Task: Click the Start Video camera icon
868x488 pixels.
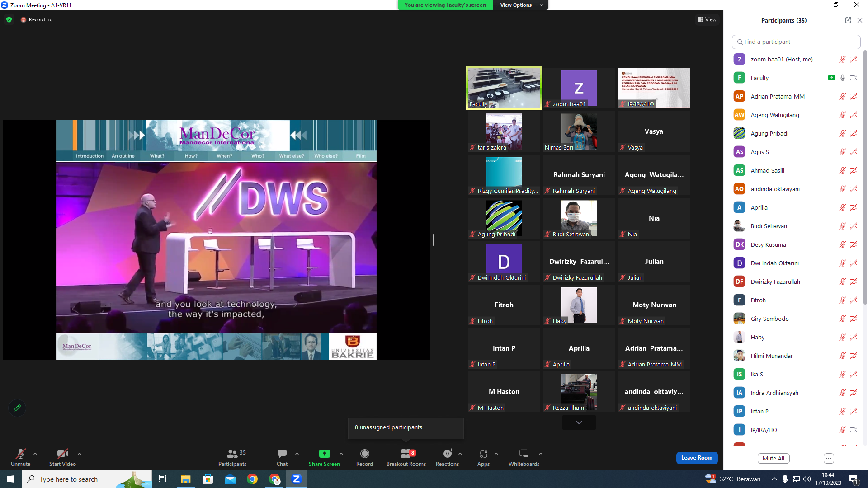Action: (62, 453)
